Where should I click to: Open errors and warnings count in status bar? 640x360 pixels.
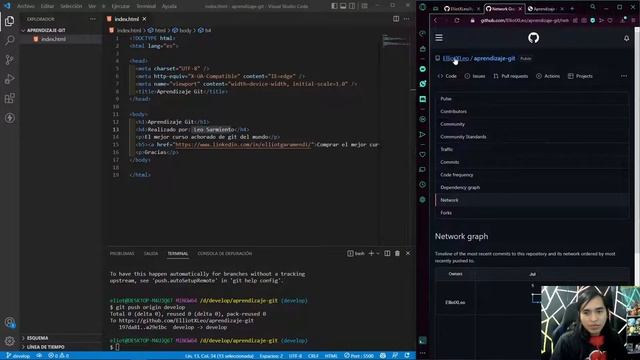(x=59, y=356)
